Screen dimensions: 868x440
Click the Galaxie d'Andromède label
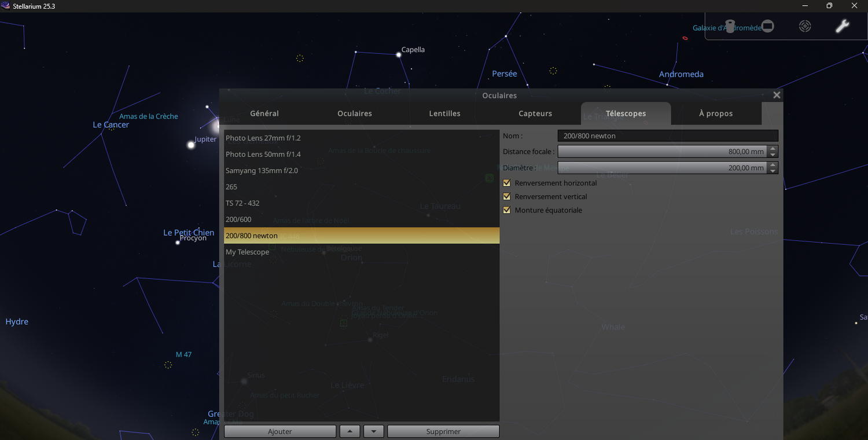(727, 28)
